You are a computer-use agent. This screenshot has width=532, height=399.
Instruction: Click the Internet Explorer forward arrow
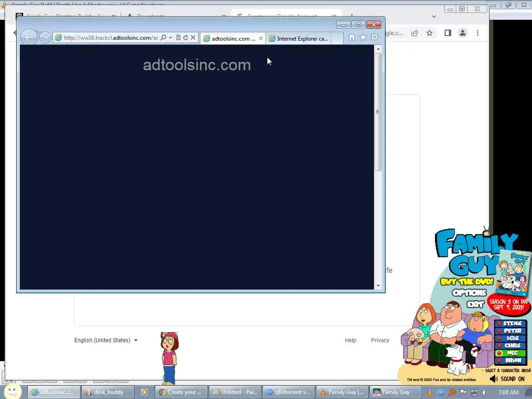45,37
